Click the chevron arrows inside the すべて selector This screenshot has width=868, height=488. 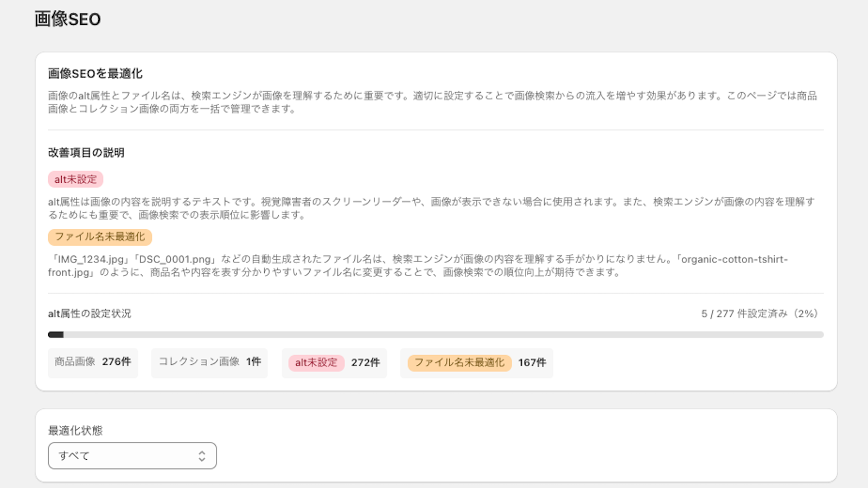click(x=202, y=455)
